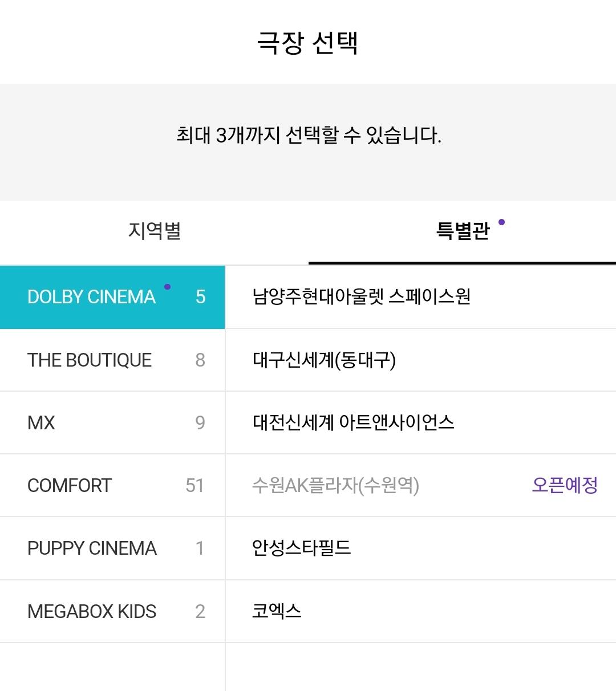Click the purple dot next to DOLBY CINEMA

point(167,287)
